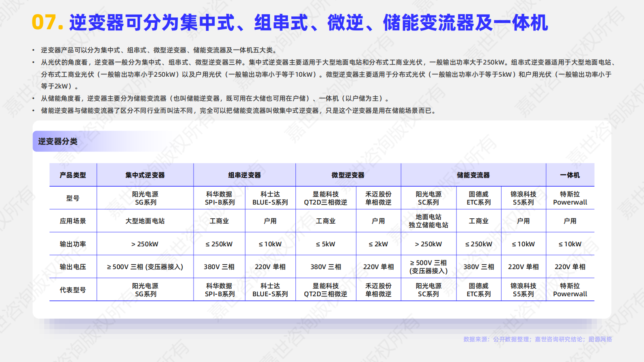Click "禾迈股份 单相微逆" in the 代表型号 row
The width and height of the screenshot is (644, 362).
(x=378, y=290)
